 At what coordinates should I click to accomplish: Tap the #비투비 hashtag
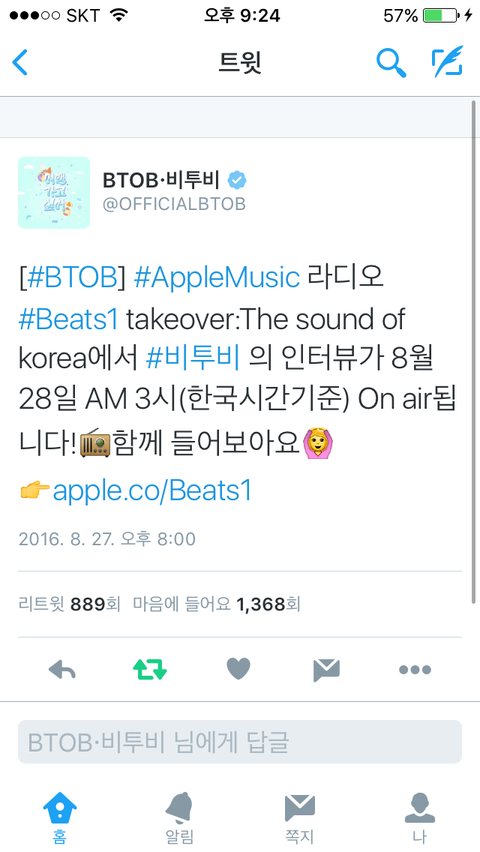(193, 360)
